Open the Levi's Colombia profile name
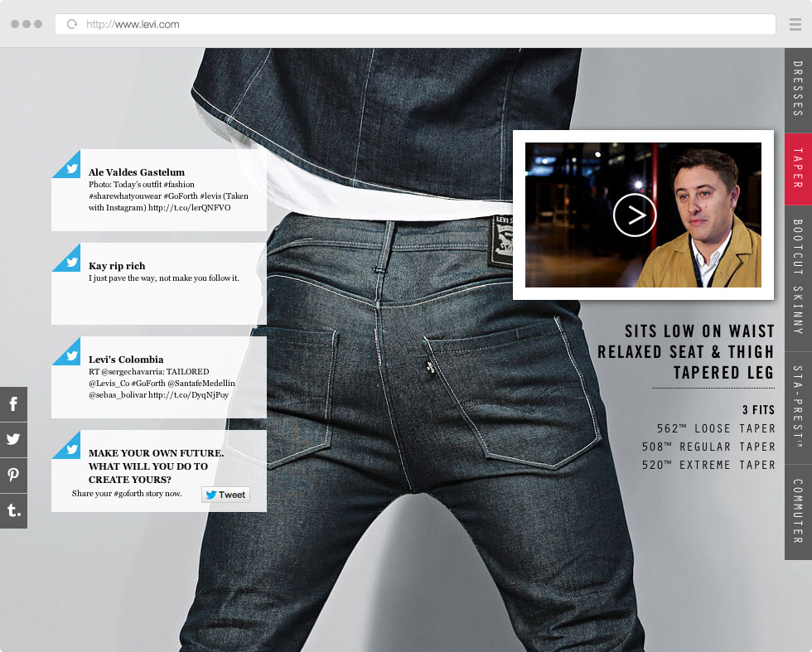The image size is (812, 652). [126, 360]
